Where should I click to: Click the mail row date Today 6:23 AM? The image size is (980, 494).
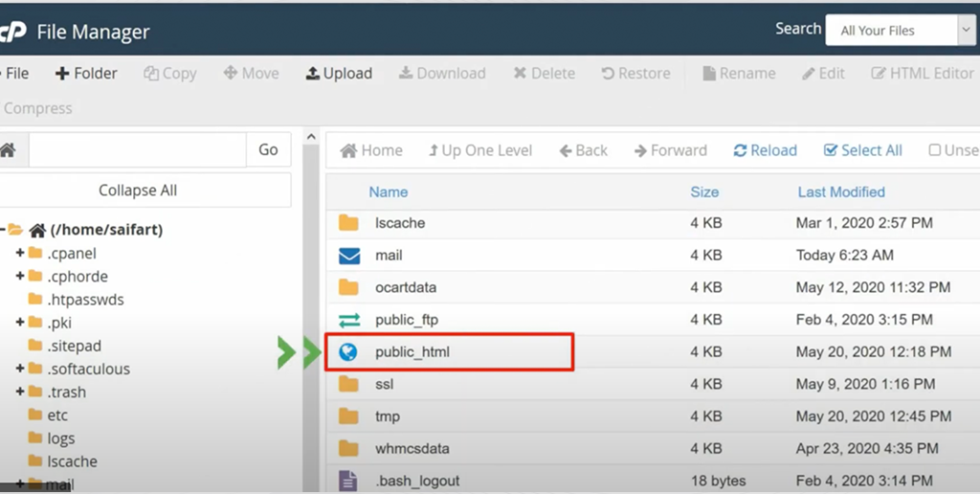coord(844,255)
